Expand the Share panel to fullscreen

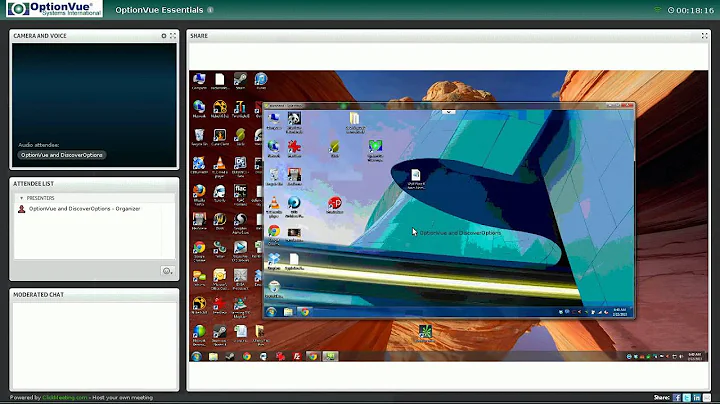[704, 36]
